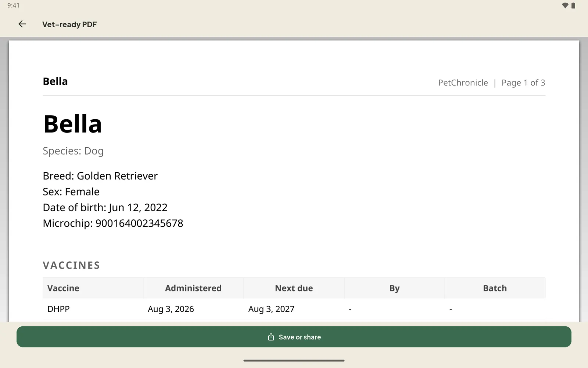Click the Administered column header
Image resolution: width=588 pixels, height=368 pixels.
[x=193, y=288]
